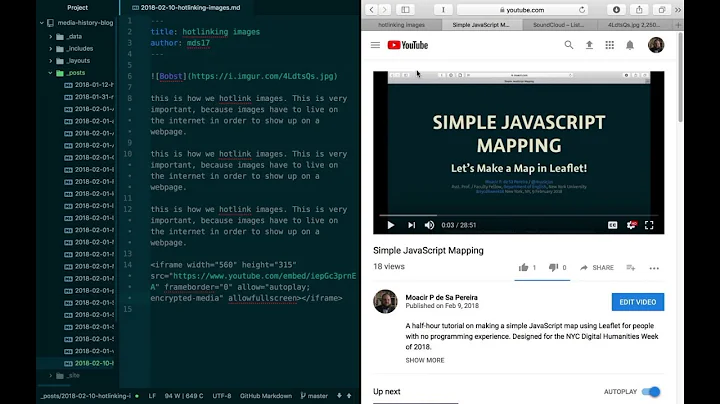Switch to hotlinking images Safari tab
Screen dimensions: 720x404
pyautogui.click(x=401, y=25)
